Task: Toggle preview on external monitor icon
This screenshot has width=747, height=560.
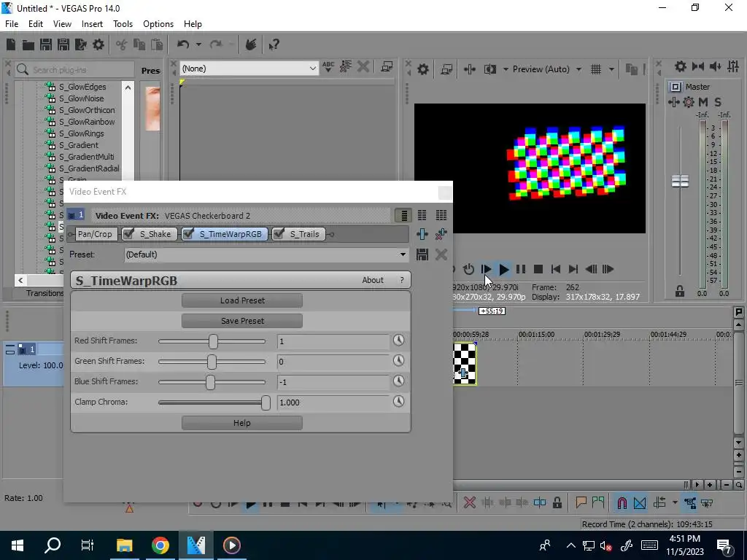Action: coord(446,69)
